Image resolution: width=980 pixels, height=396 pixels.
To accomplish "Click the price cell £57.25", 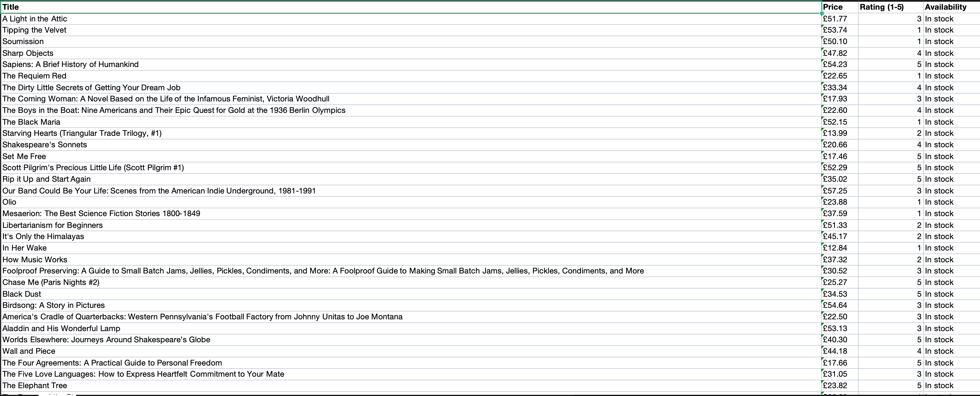I will (840, 191).
